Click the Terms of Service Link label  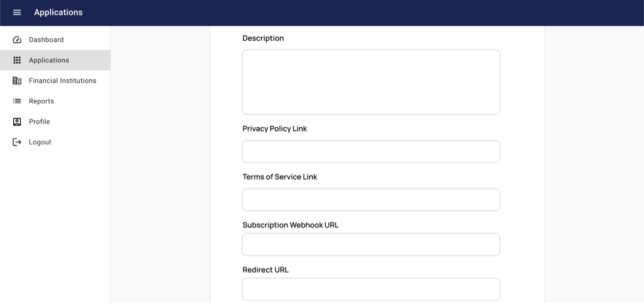[280, 177]
